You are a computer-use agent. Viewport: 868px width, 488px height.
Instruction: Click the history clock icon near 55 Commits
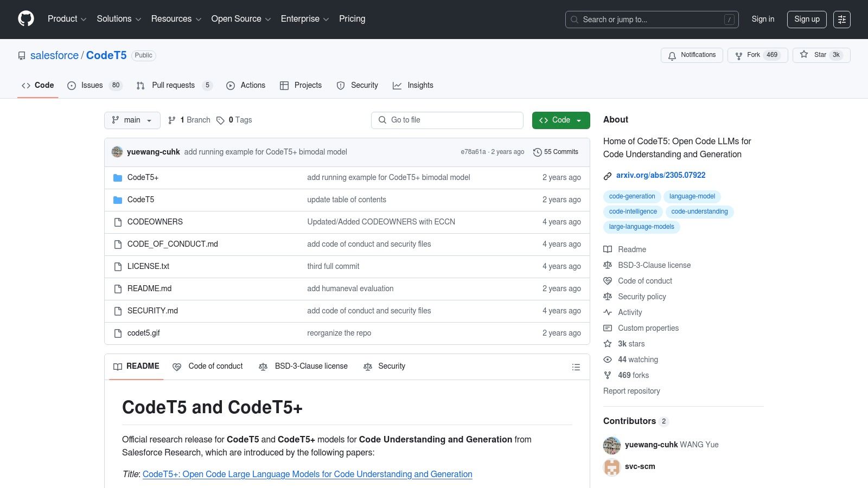point(538,152)
